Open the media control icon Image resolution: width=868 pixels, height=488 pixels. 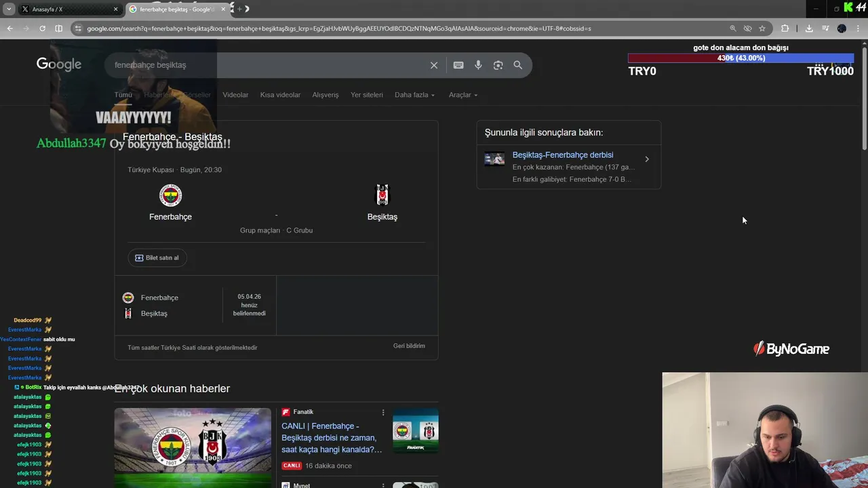tap(825, 28)
